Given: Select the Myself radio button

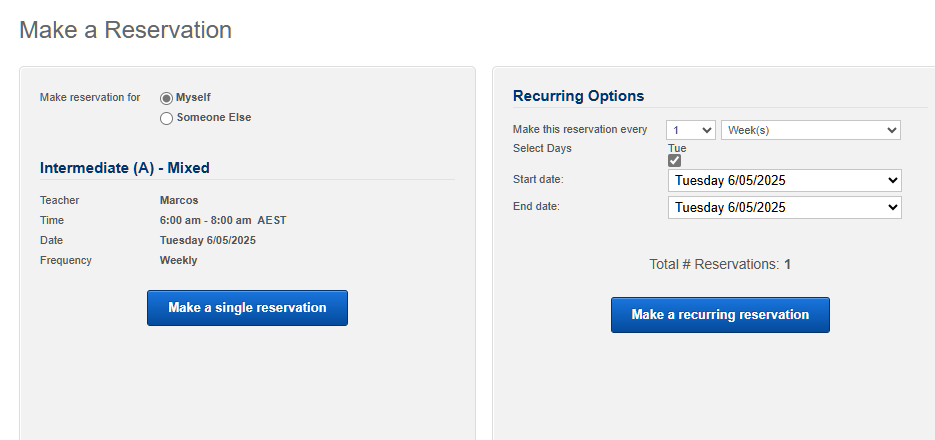Looking at the screenshot, I should 166,98.
